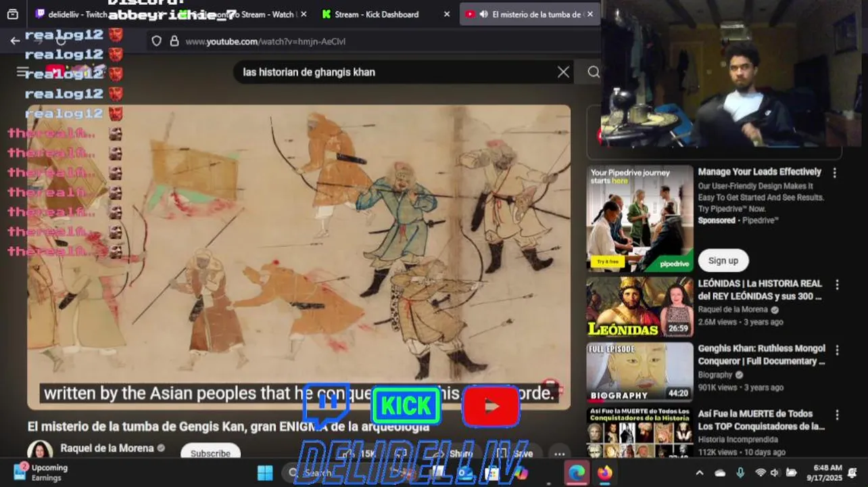The image size is (868, 487).
Task: Open the tracking protection shield icon
Action: coord(157,41)
